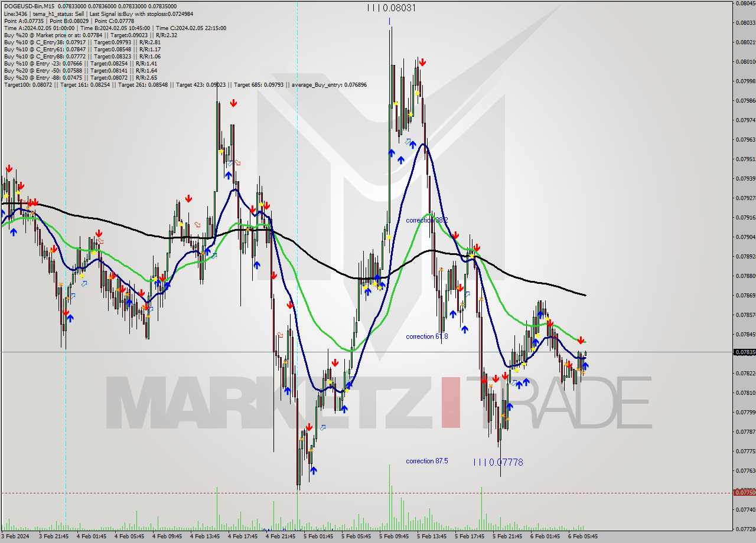The height and width of the screenshot is (543, 756).
Task: Click 'Time C:2024.02.05 22:15:00' text
Action: point(190,28)
